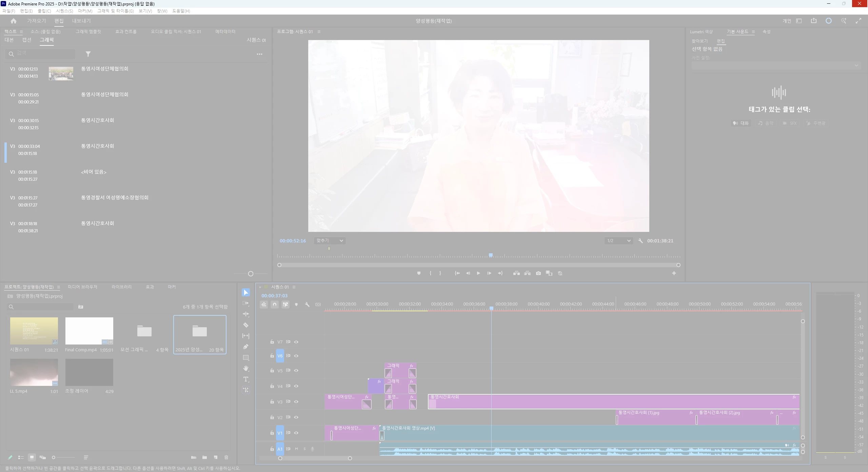The image size is (868, 472).
Task: Select the Pen tool
Action: click(x=246, y=347)
